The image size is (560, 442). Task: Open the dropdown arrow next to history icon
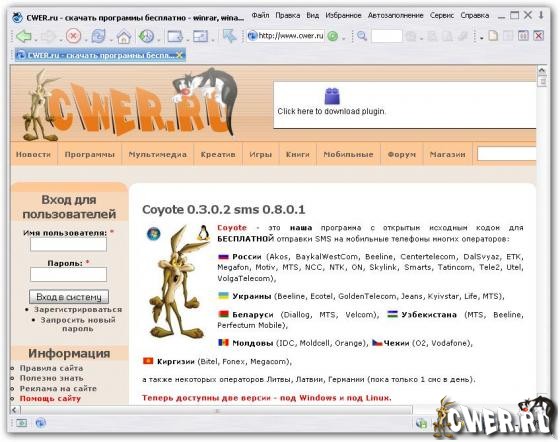click(158, 39)
